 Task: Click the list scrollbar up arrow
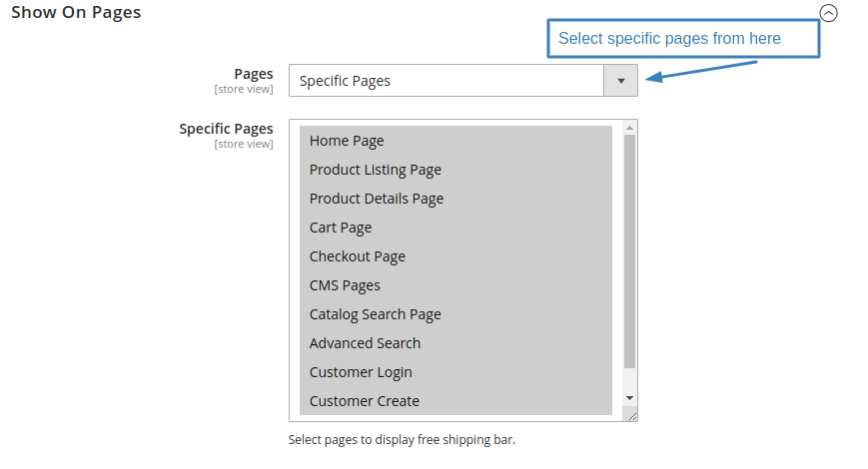[x=629, y=128]
